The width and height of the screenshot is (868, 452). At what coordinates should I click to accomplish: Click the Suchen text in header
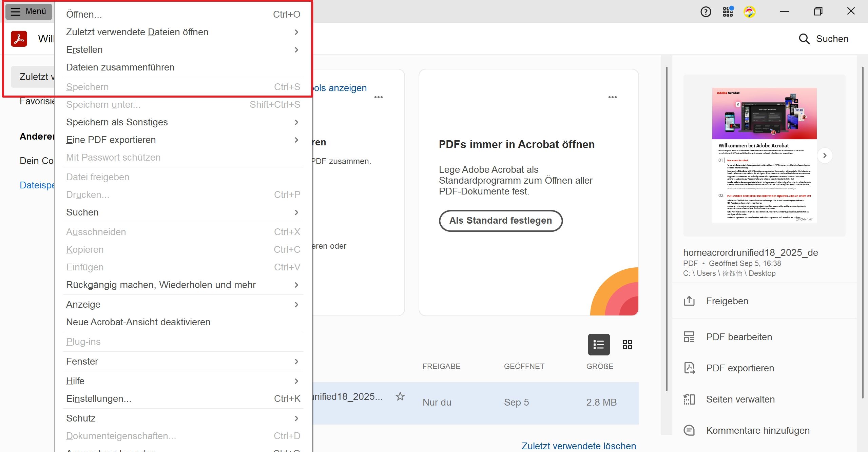point(832,39)
